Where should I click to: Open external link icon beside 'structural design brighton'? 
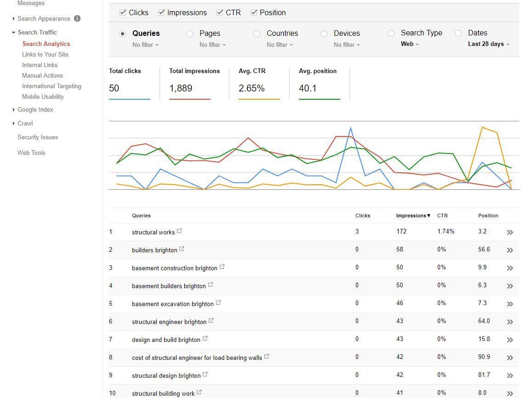point(205,374)
